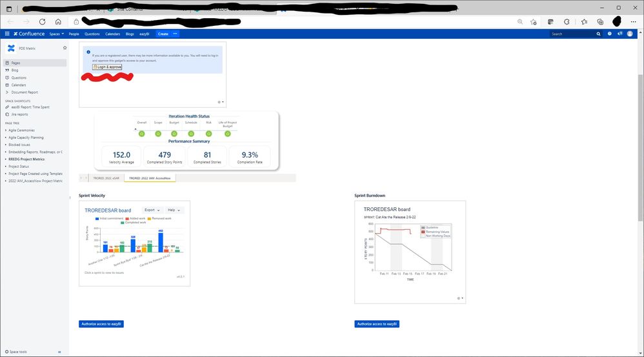This screenshot has width=644, height=357.
Task: Open the Pages sidebar link
Action: [x=35, y=63]
